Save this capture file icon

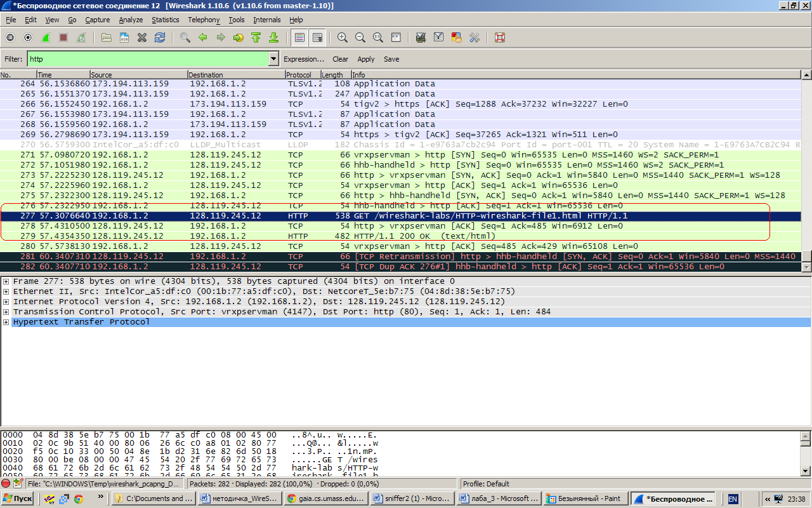pos(124,37)
